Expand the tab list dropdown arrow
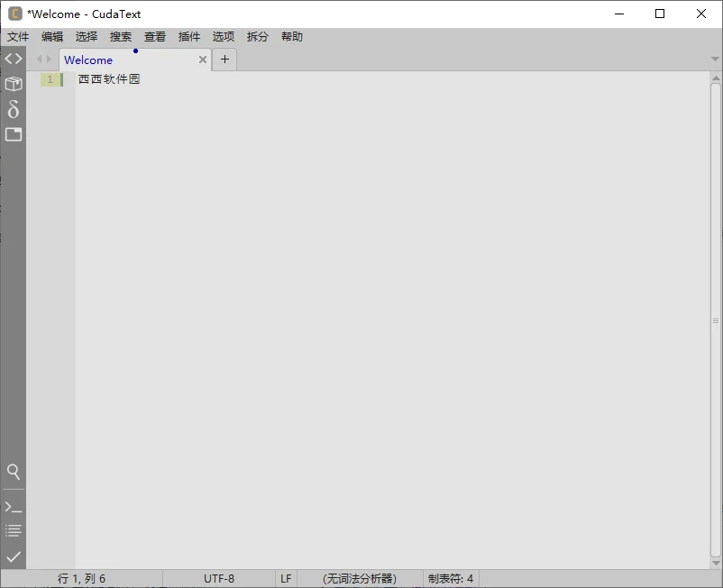723x588 pixels. pyautogui.click(x=715, y=59)
